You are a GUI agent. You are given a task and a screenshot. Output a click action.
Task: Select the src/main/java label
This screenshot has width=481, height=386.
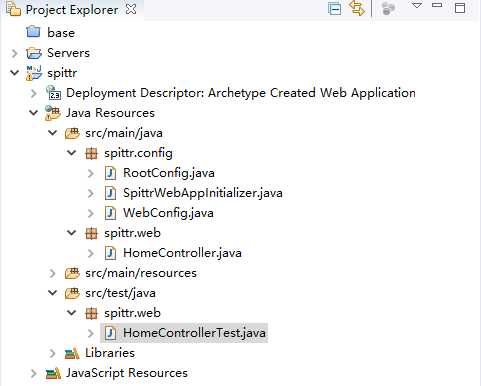(124, 133)
